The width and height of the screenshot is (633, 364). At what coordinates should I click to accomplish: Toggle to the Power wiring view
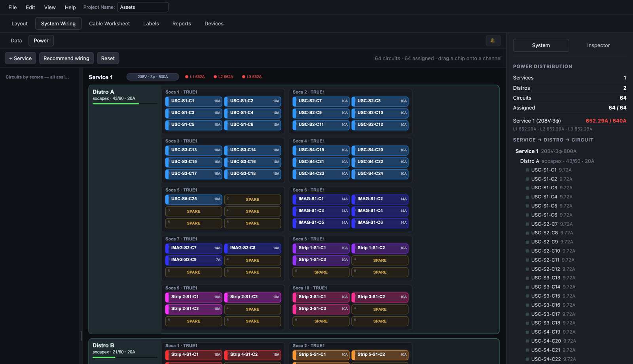tap(41, 40)
